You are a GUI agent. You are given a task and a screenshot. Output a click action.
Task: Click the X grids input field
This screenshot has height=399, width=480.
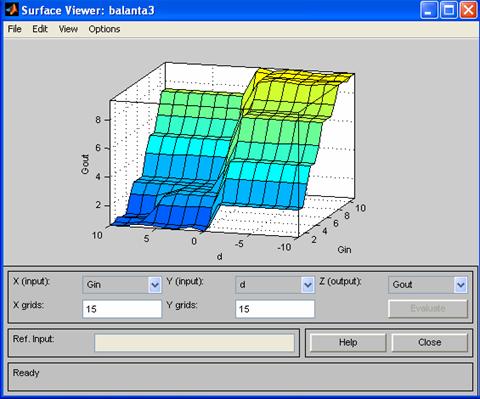pos(122,309)
